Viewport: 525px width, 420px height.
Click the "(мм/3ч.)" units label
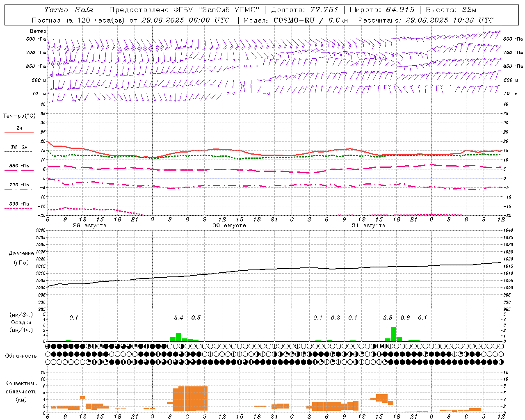tap(21, 315)
